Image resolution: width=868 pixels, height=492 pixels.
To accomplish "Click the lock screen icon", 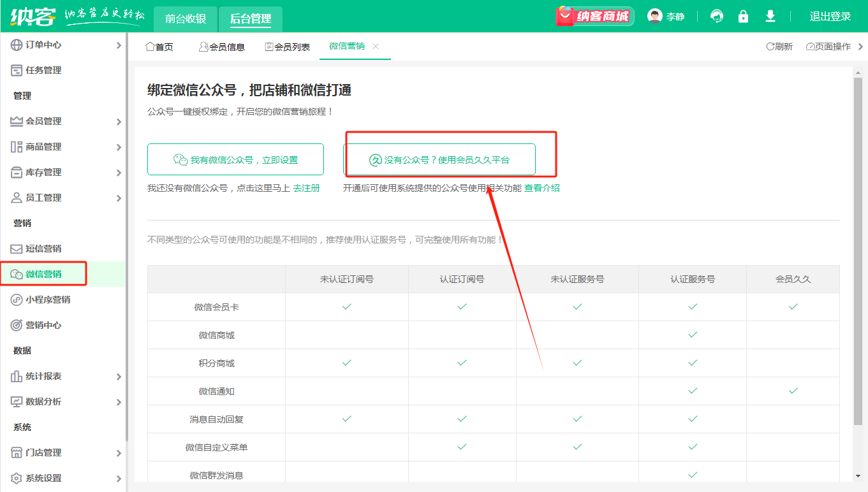I will pos(743,17).
